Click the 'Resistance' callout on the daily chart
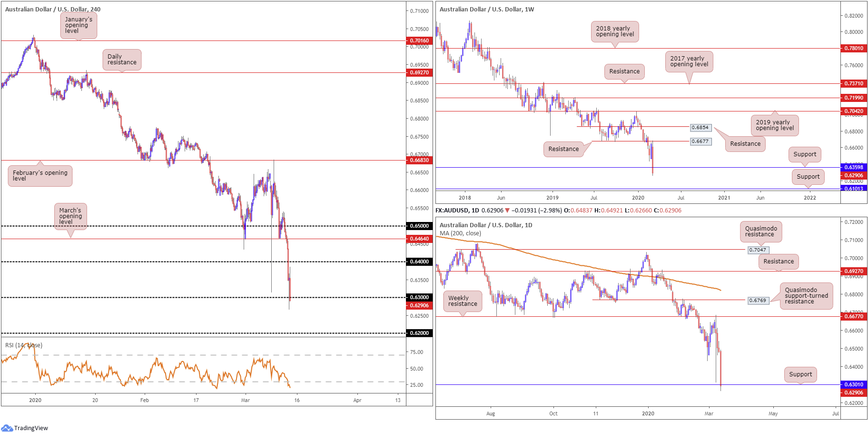The height and width of the screenshot is (433, 868). click(779, 262)
